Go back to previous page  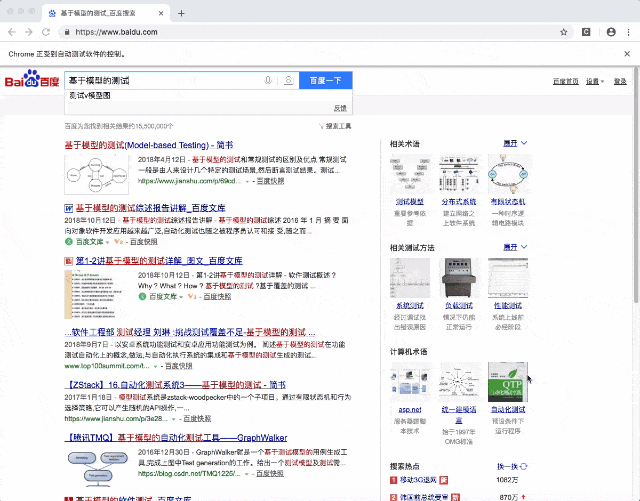[x=12, y=32]
